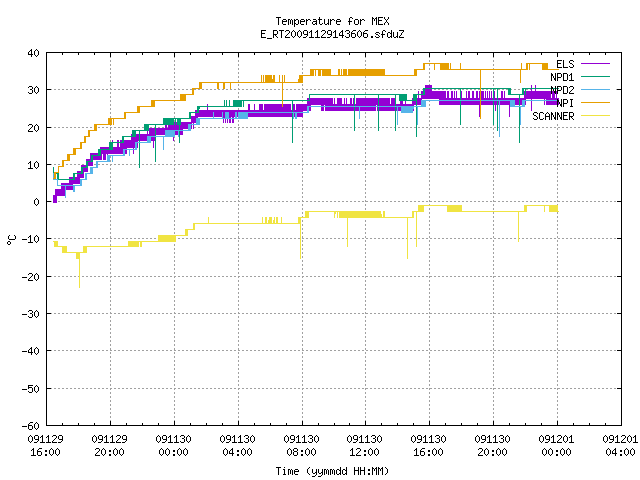Click the °C y-axis unit label
The image size is (640, 480).
[x=12, y=240]
